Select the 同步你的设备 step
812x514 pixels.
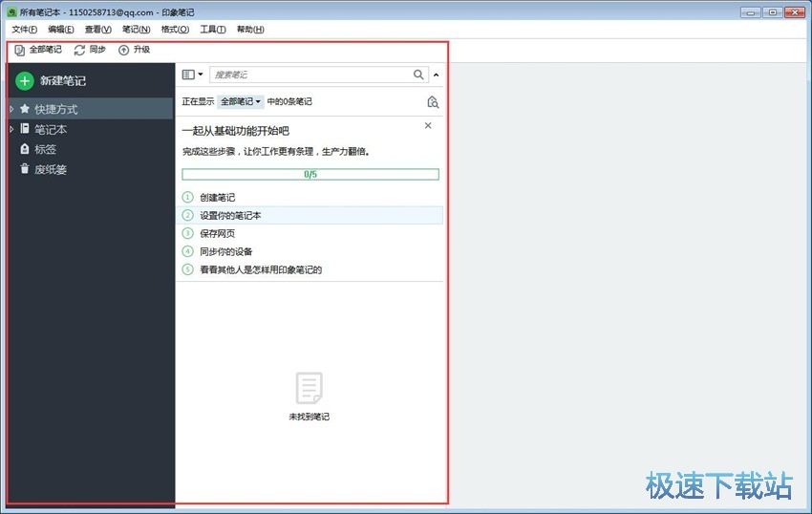(226, 252)
